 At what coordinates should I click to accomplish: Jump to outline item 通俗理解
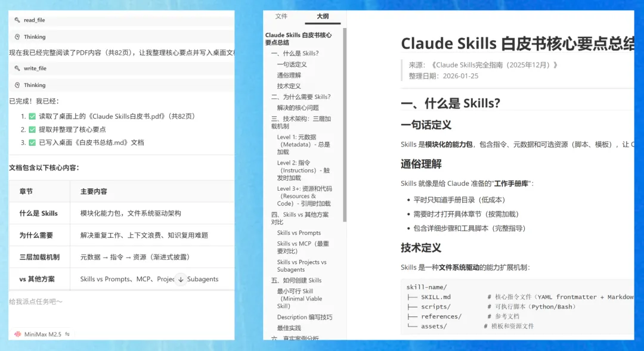coord(289,75)
